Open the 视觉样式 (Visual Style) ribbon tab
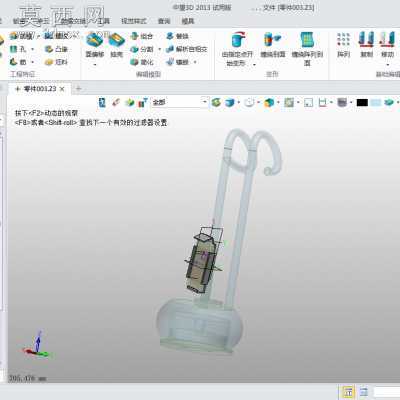 coord(134,21)
